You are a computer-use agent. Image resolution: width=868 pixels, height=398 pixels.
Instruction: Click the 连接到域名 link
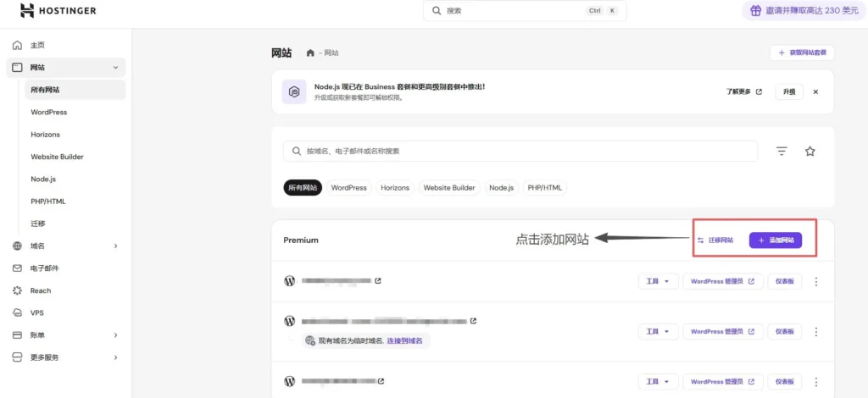[x=404, y=341]
